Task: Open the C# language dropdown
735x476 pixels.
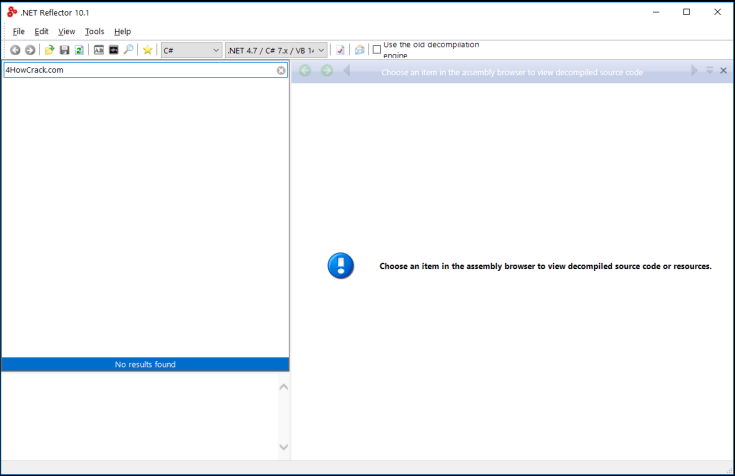Action: (191, 50)
